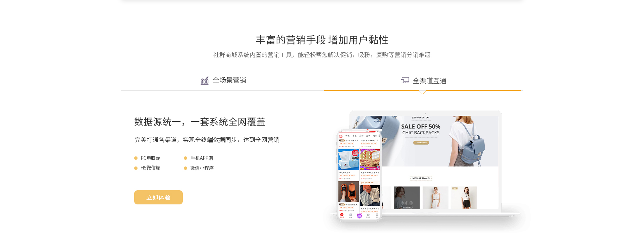Click the yellow bullet next to 手机APP端
The image size is (644, 242).
tap(185, 158)
